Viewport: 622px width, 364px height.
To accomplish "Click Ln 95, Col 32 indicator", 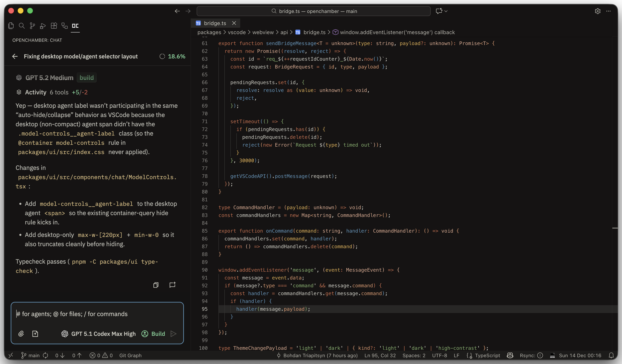I will click(380, 355).
